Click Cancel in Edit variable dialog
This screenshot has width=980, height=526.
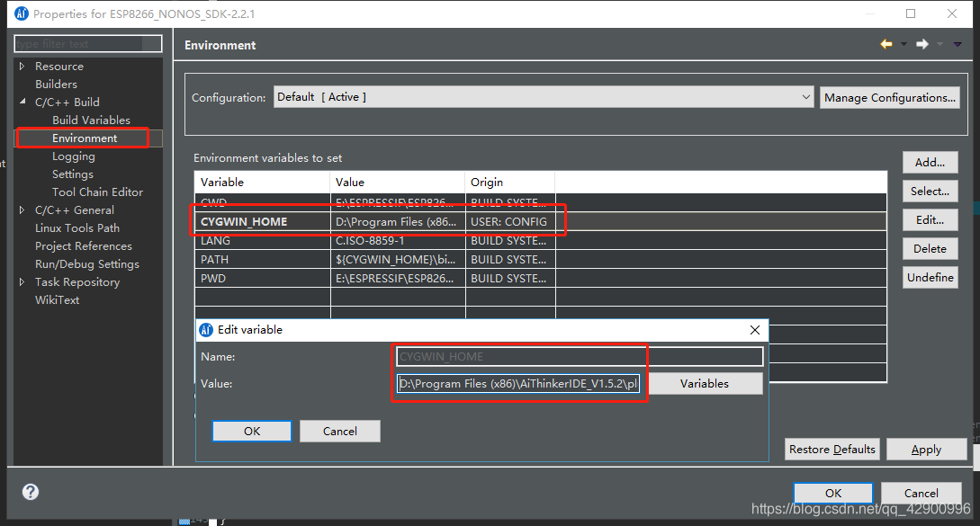pyautogui.click(x=340, y=431)
